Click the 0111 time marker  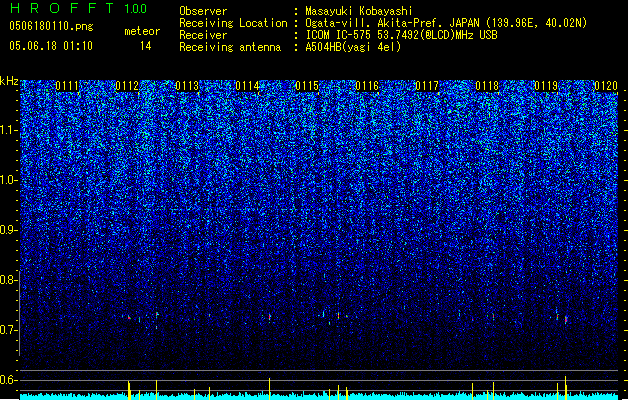click(x=67, y=86)
